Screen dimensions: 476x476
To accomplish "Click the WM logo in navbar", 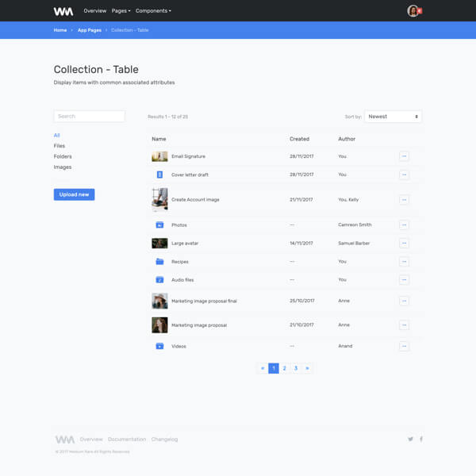I will (x=63, y=11).
